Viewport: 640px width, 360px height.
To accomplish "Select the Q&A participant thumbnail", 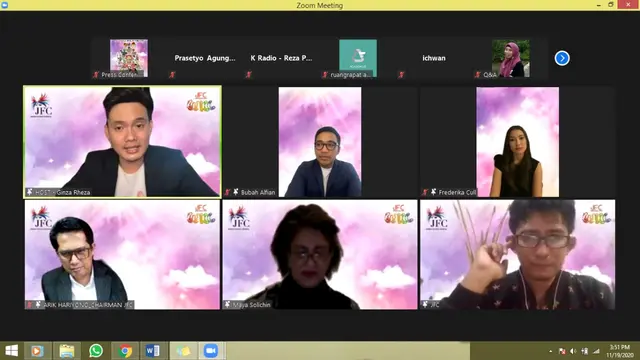I will pos(511,58).
